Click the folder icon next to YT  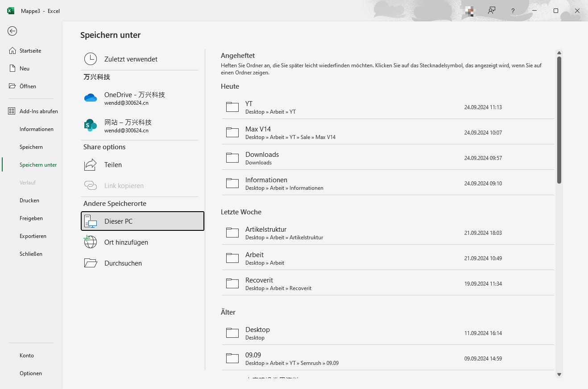(x=232, y=107)
